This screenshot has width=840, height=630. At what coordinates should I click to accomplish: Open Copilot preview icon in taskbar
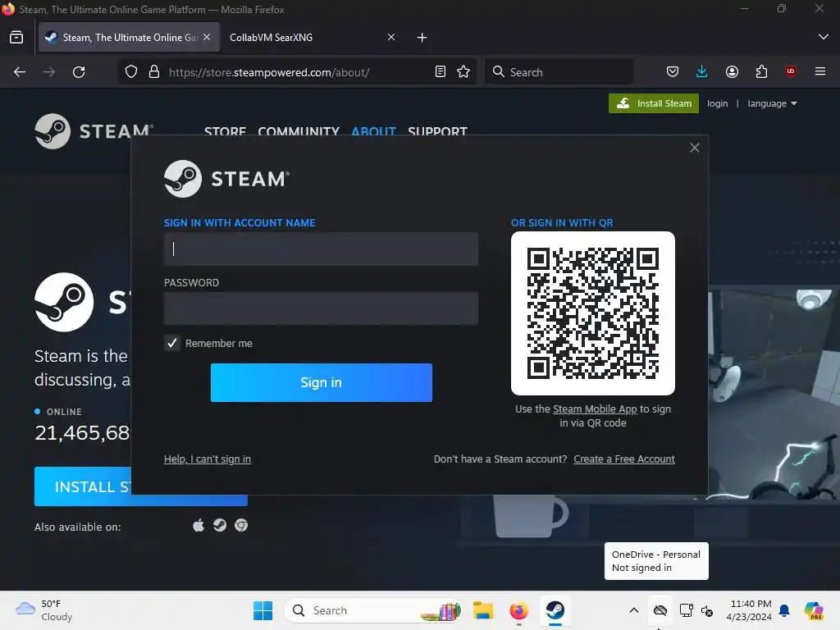coord(814,610)
